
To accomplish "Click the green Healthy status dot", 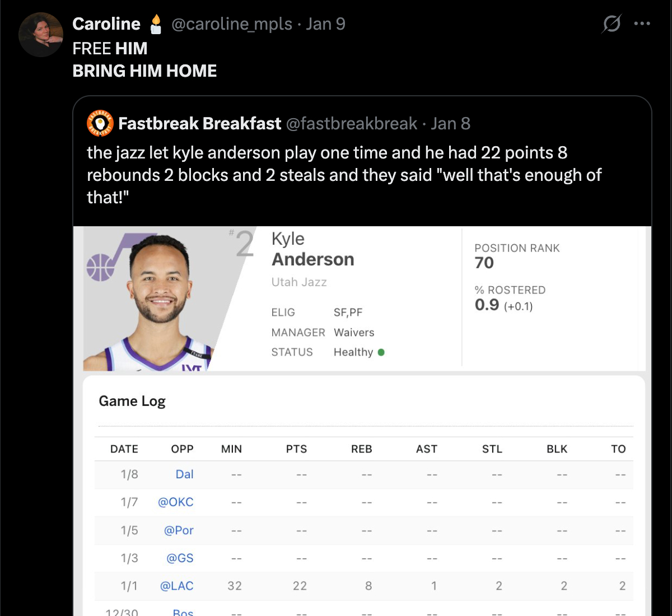I will pyautogui.click(x=381, y=352).
